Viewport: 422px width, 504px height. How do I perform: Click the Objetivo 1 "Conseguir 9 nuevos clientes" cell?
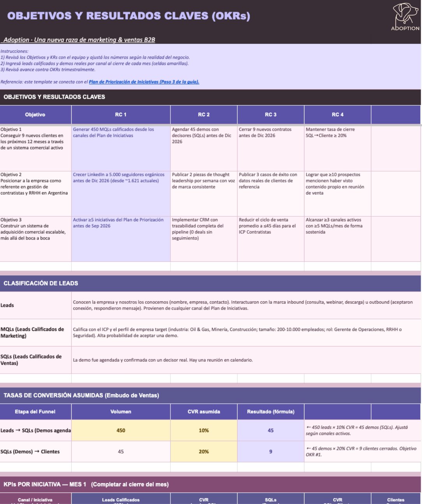[x=35, y=148]
